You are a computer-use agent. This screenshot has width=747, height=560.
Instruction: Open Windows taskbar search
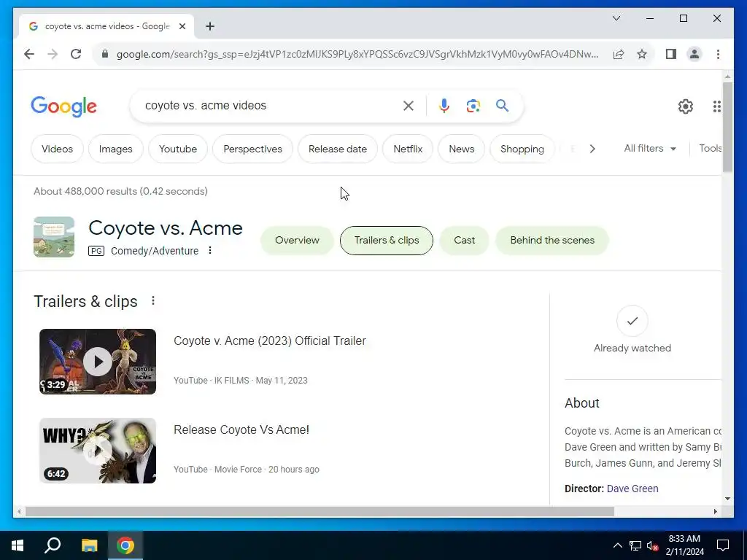(x=53, y=545)
